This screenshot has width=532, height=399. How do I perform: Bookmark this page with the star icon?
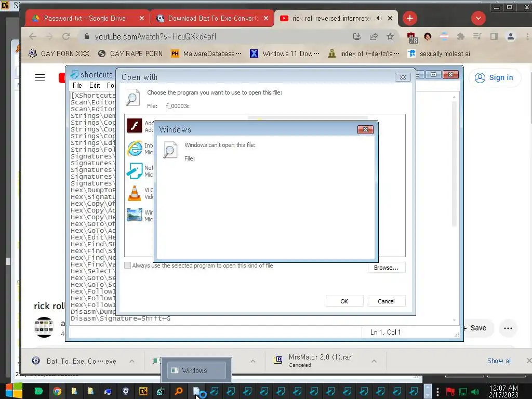(x=390, y=37)
